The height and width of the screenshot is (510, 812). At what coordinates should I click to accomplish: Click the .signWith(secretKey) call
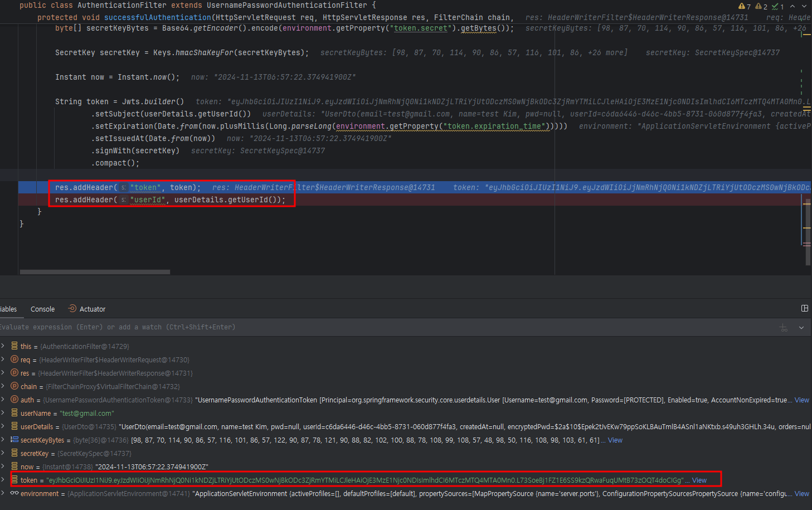click(x=135, y=150)
